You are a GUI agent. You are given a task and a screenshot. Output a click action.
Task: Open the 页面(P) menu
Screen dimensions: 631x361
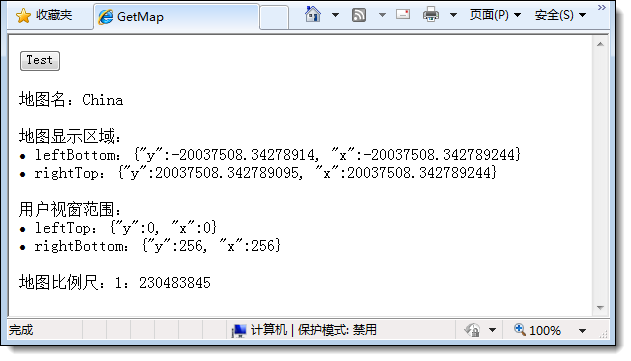495,15
